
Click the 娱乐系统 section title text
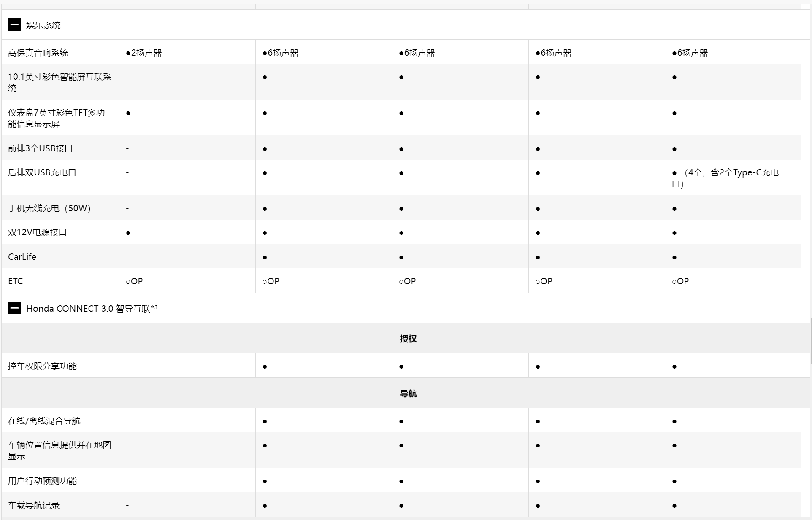43,25
